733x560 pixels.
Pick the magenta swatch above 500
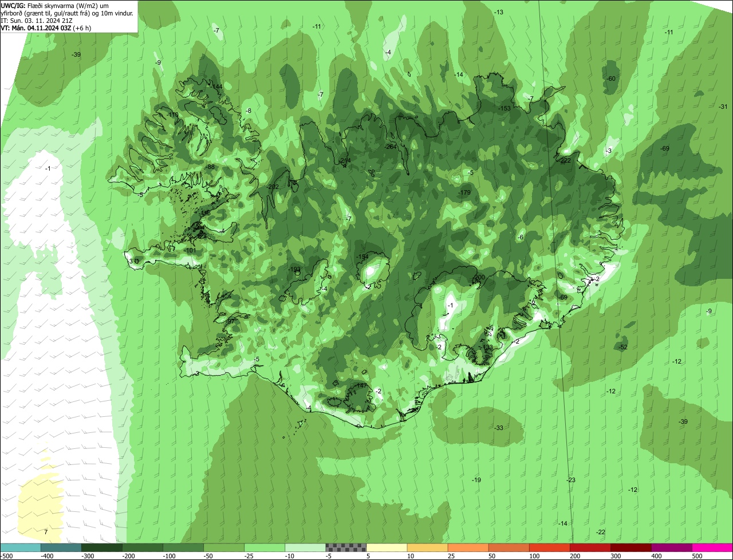712,547
